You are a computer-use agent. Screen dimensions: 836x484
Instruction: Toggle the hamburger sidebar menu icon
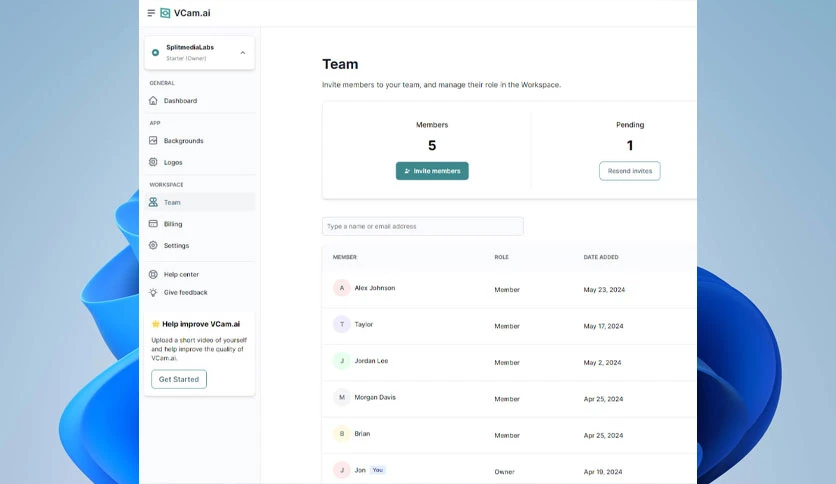tap(151, 13)
